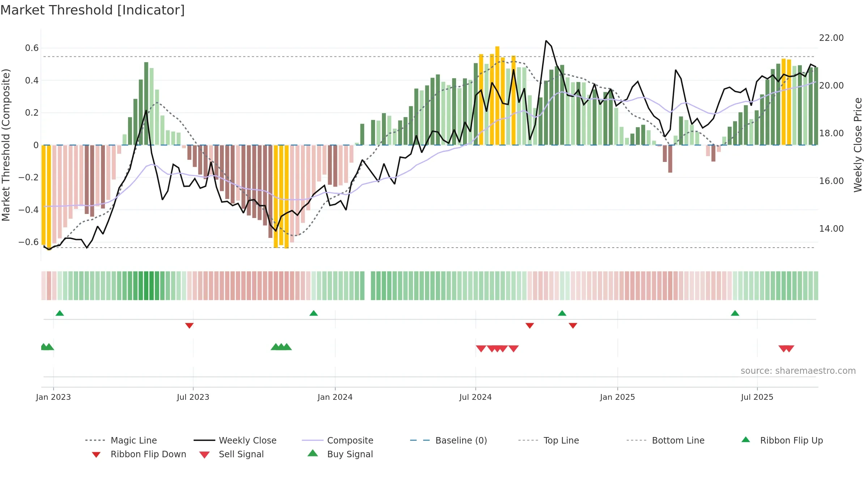Click the chart title Market Threshold [Indicator]
The image size is (868, 488).
click(93, 10)
